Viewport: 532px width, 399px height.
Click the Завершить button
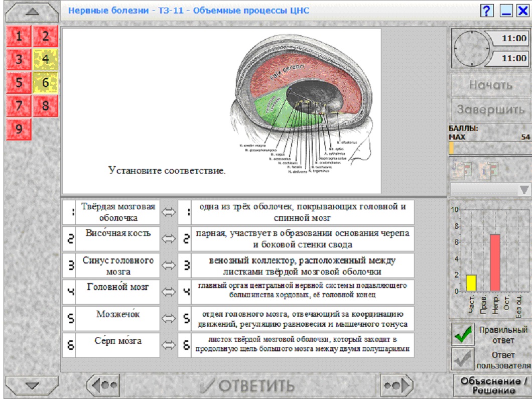[x=491, y=109]
